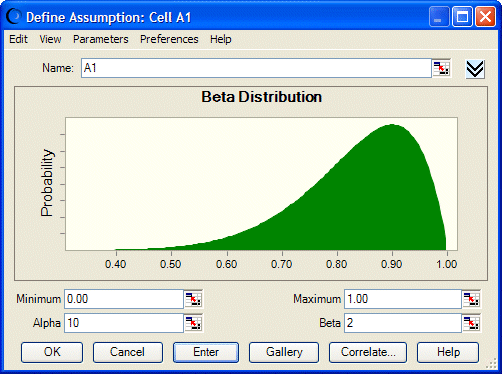502x374 pixels.
Task: Maximize the Define Assumption window
Action: tap(462, 16)
